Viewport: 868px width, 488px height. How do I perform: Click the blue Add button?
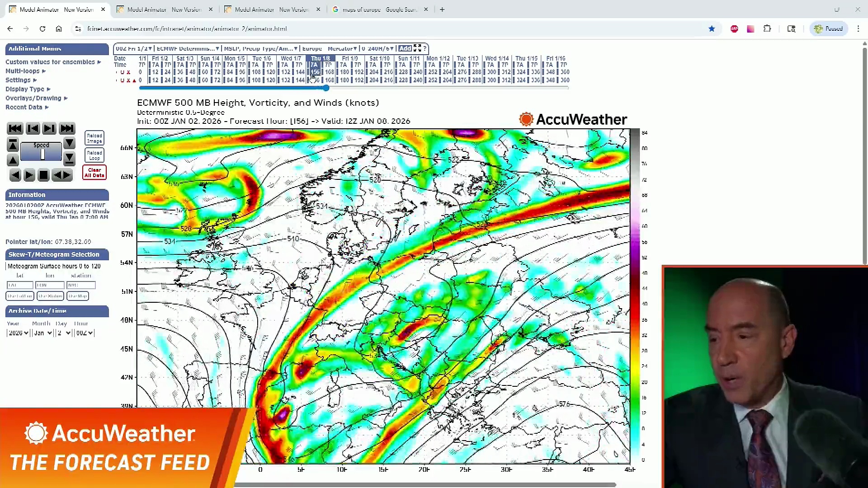coord(405,48)
